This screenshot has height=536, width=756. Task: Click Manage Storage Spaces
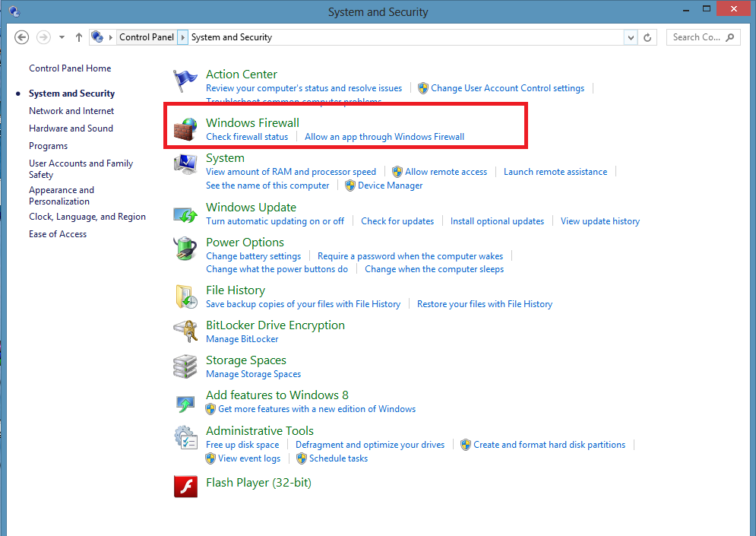253,374
